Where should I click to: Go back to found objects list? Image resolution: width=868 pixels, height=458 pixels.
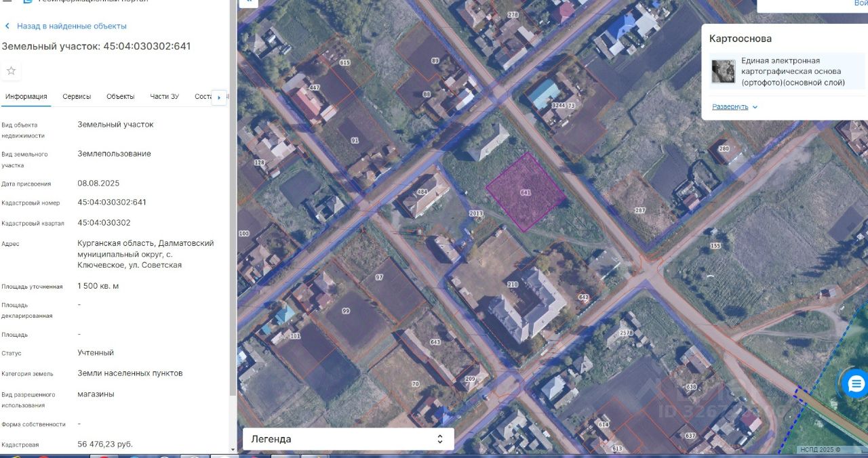[x=65, y=26]
